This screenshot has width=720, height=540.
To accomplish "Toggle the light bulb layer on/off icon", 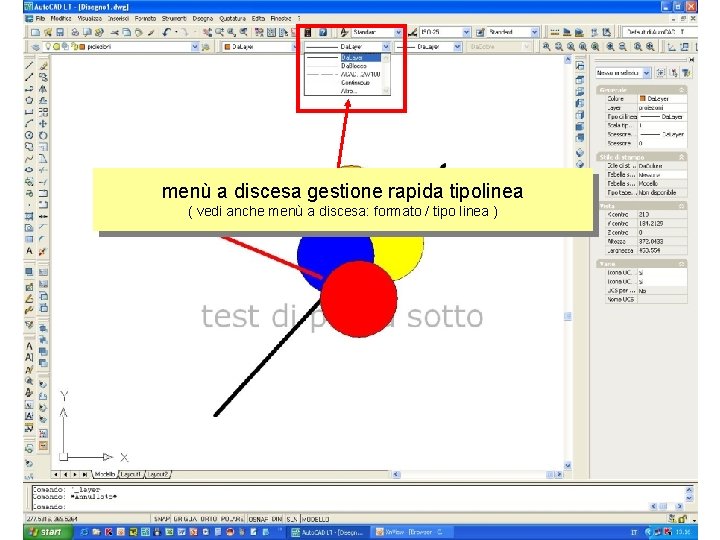I will tap(48, 46).
